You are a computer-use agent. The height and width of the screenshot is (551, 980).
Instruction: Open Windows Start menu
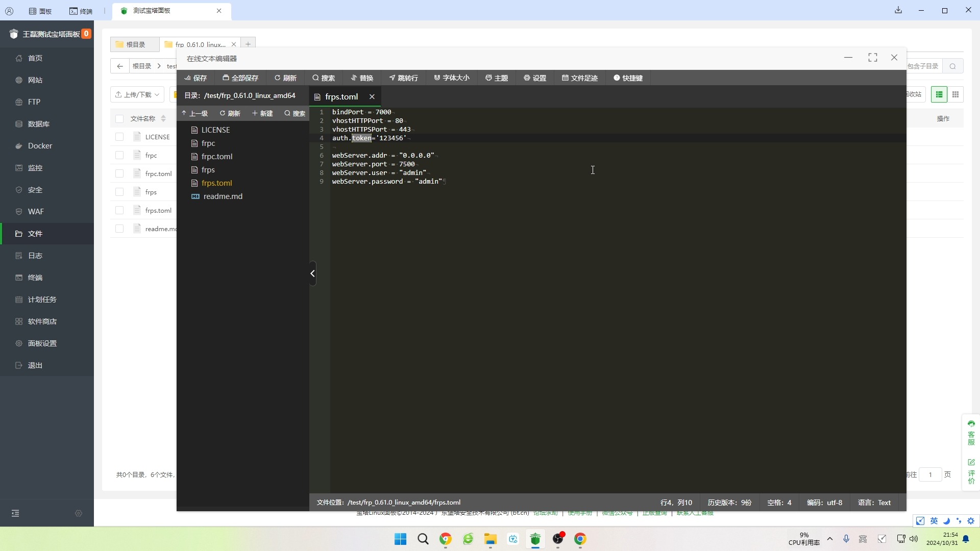[400, 539]
